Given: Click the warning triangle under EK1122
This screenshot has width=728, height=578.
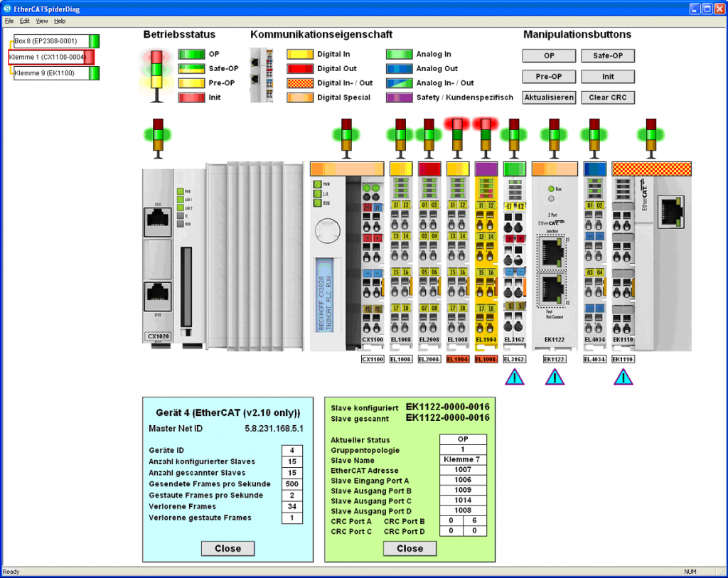Looking at the screenshot, I should [x=554, y=376].
